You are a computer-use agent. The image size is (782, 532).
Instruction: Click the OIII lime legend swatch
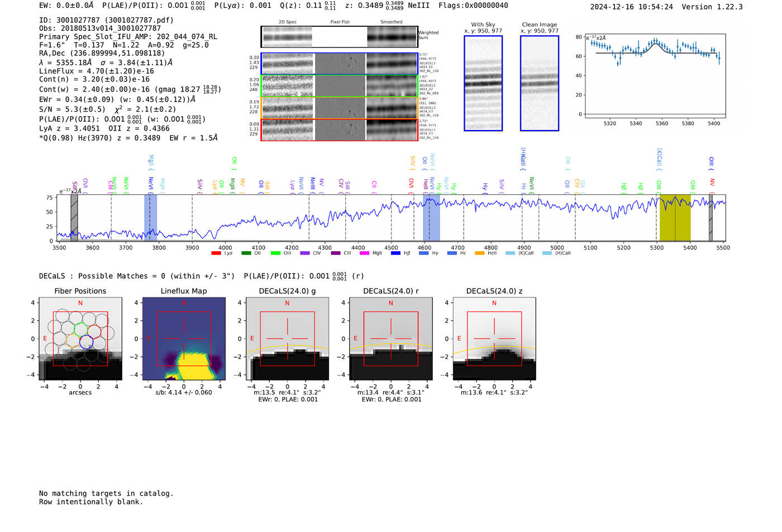click(x=275, y=253)
